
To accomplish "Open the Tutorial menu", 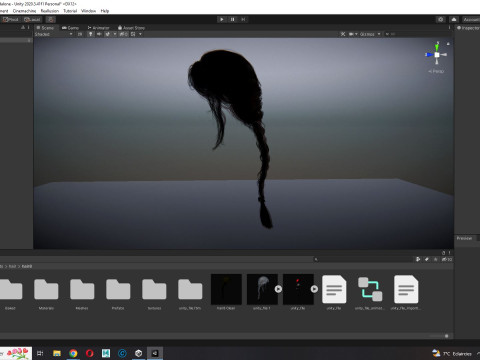I will [70, 11].
